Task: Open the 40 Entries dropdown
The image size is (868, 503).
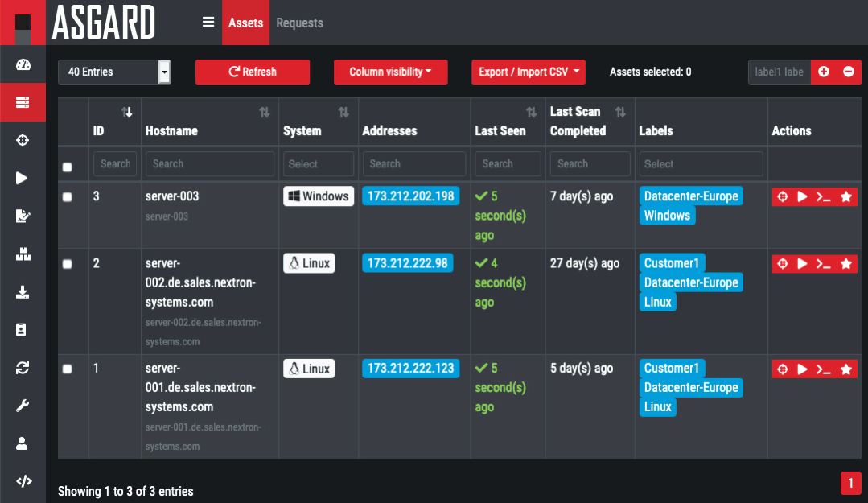Action: 114,72
